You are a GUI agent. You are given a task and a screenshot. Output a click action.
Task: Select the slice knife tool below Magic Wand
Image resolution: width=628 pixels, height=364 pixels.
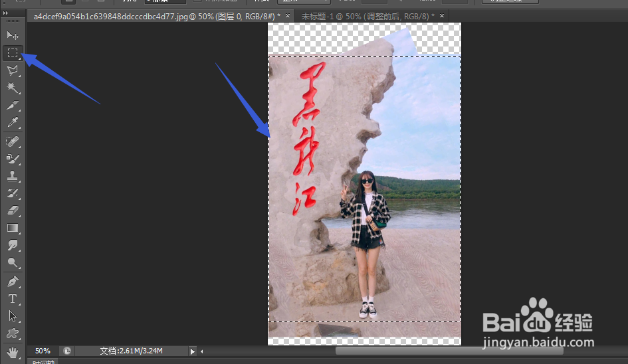point(13,106)
